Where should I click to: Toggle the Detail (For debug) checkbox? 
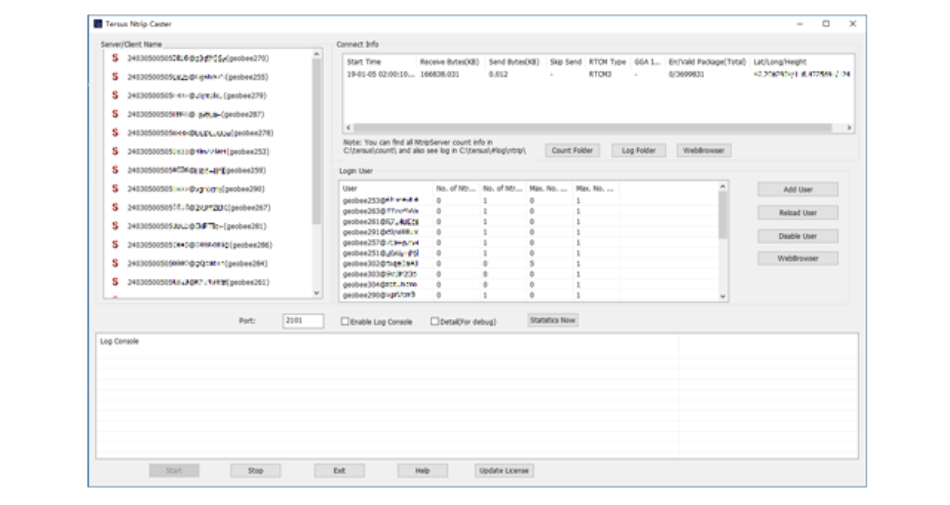435,322
